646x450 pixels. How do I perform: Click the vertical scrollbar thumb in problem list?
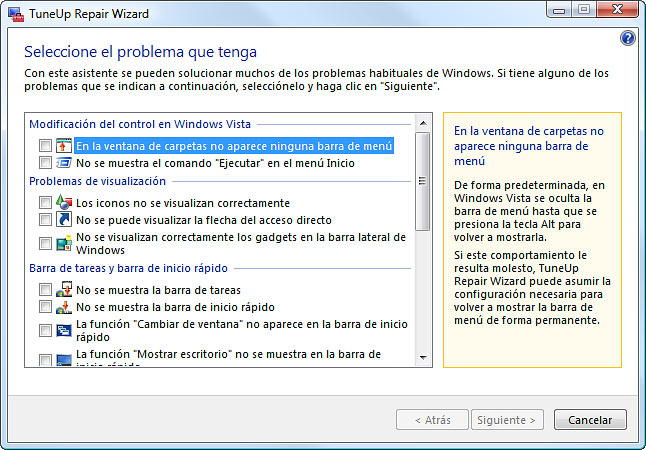coord(423,180)
